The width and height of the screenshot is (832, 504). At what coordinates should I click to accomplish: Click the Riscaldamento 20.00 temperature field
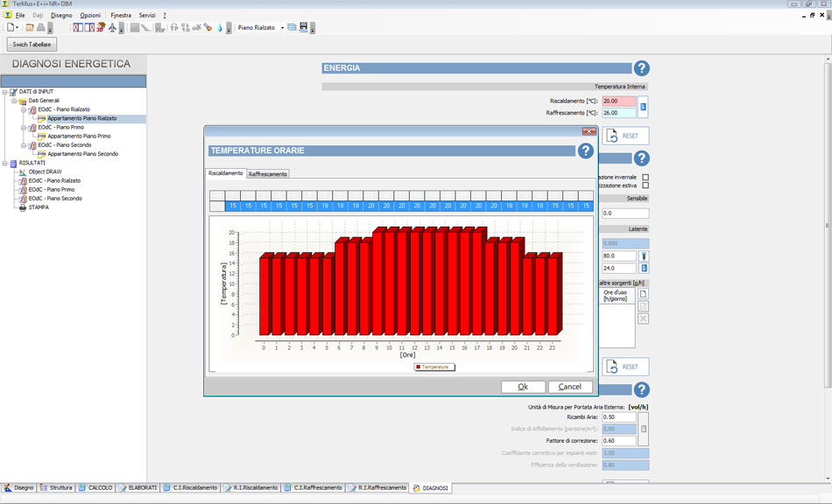pyautogui.click(x=618, y=101)
